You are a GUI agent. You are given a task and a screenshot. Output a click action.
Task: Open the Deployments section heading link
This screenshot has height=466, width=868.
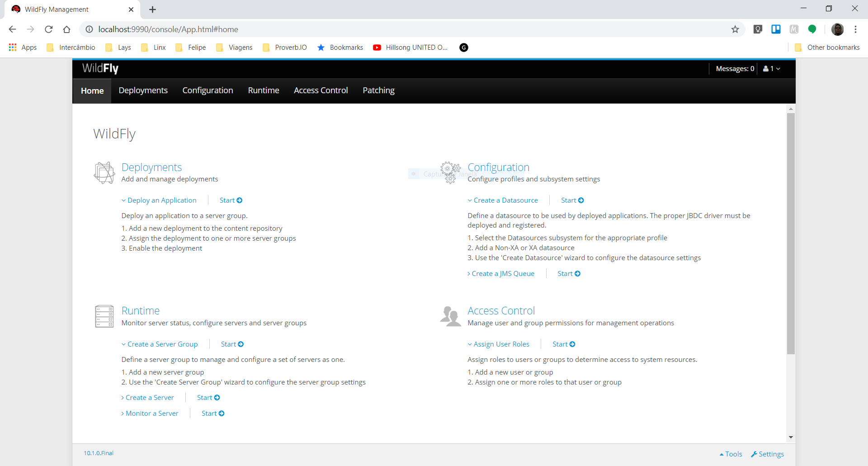[151, 167]
